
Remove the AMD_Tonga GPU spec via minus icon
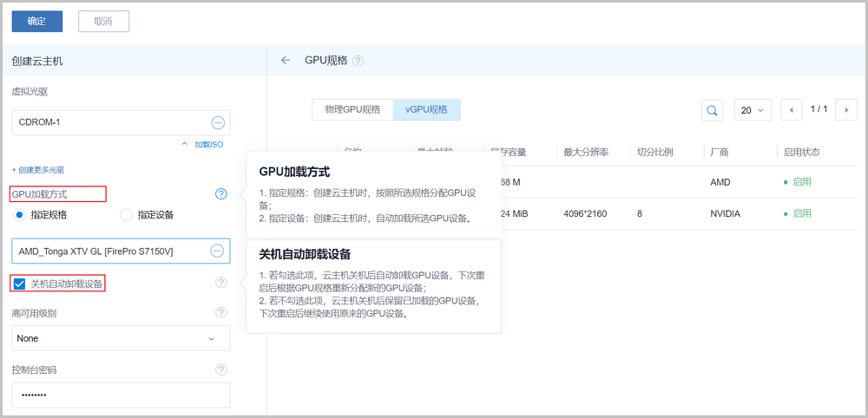[x=218, y=251]
